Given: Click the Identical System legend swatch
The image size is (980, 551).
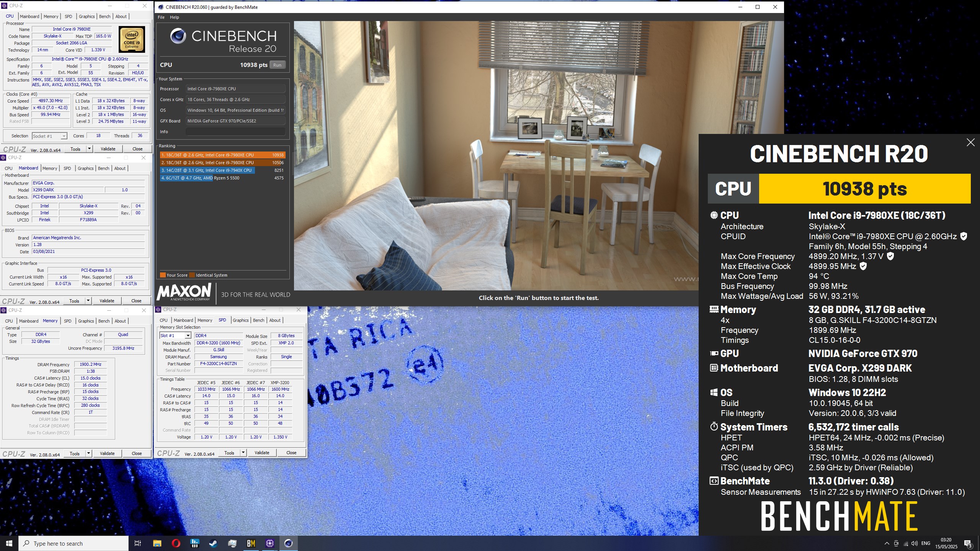Looking at the screenshot, I should [x=192, y=275].
